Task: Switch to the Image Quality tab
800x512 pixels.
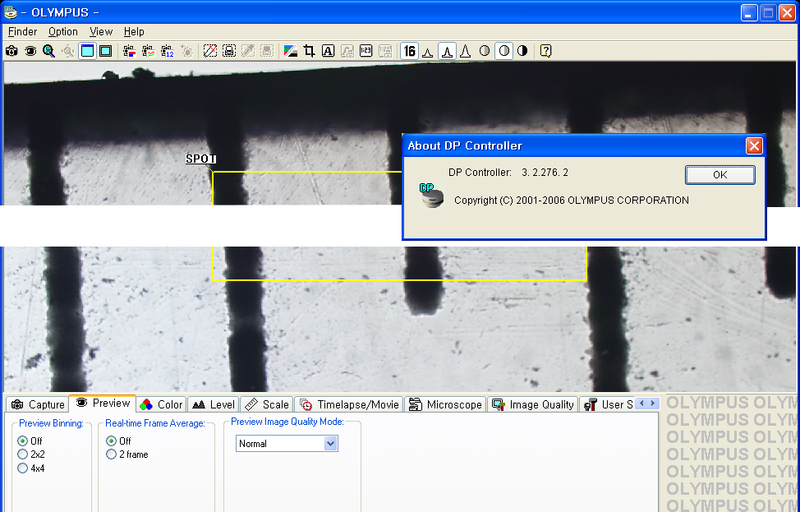Action: [533, 404]
